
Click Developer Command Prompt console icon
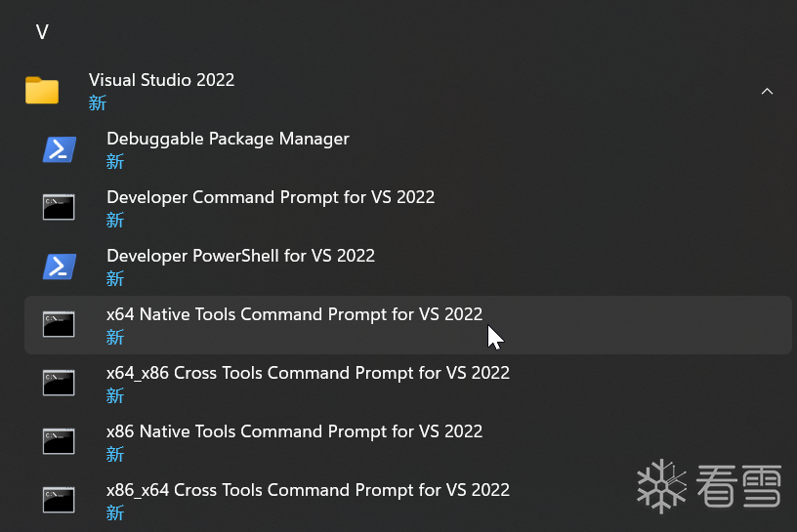(60, 207)
